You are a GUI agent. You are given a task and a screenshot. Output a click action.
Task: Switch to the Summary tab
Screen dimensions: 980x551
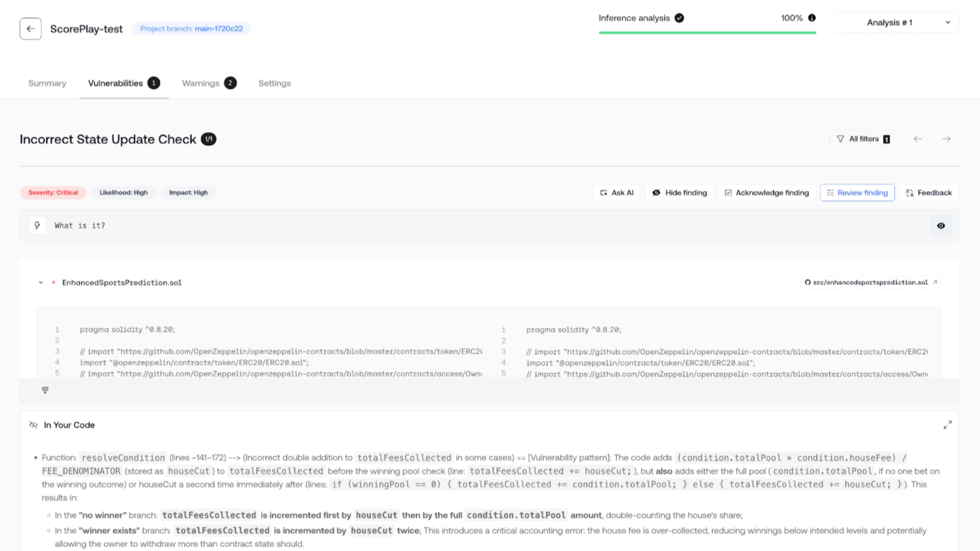coord(47,83)
